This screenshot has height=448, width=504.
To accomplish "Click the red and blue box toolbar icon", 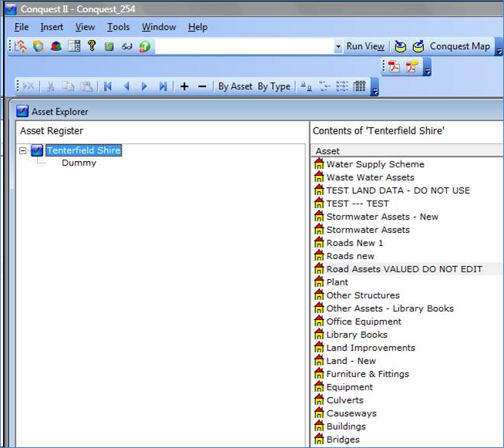I will (x=56, y=46).
